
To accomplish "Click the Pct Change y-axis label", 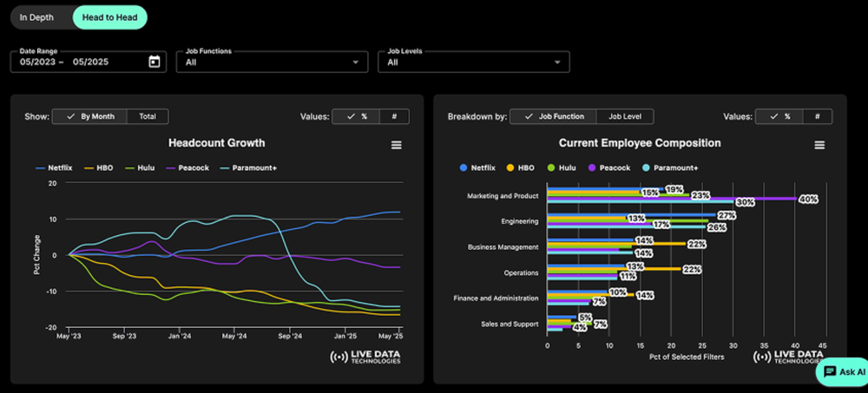I will pos(36,255).
